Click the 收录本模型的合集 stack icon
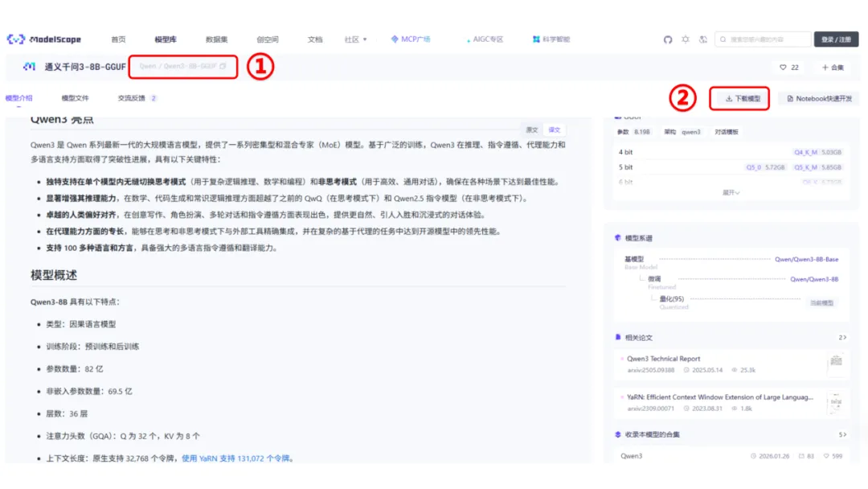The width and height of the screenshot is (868, 489). point(618,435)
